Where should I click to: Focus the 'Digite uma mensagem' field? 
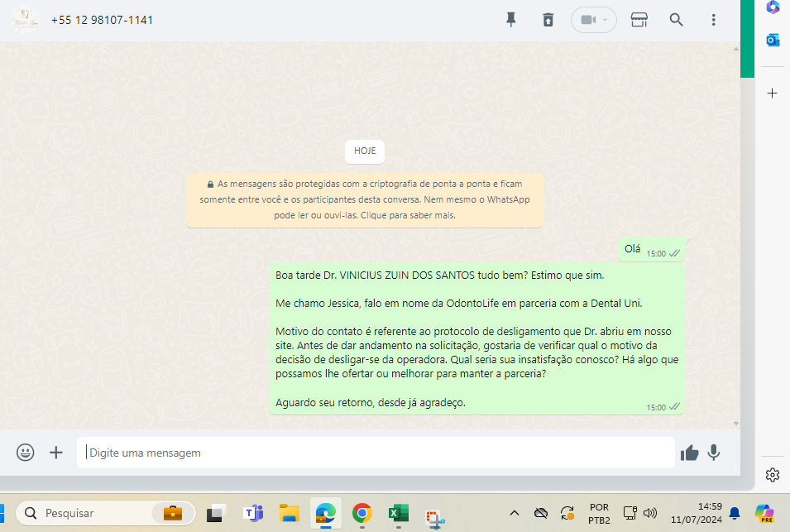(376, 453)
